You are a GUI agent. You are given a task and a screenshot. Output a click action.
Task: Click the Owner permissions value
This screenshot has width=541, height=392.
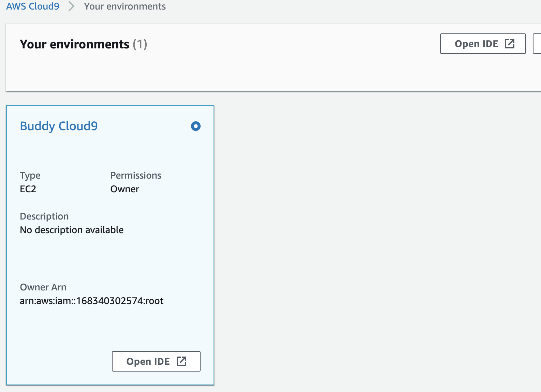pyautogui.click(x=125, y=189)
